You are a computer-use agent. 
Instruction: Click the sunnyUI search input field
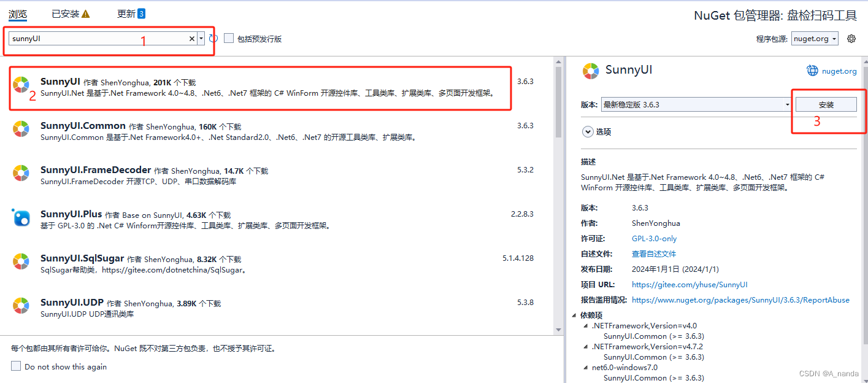[98, 39]
